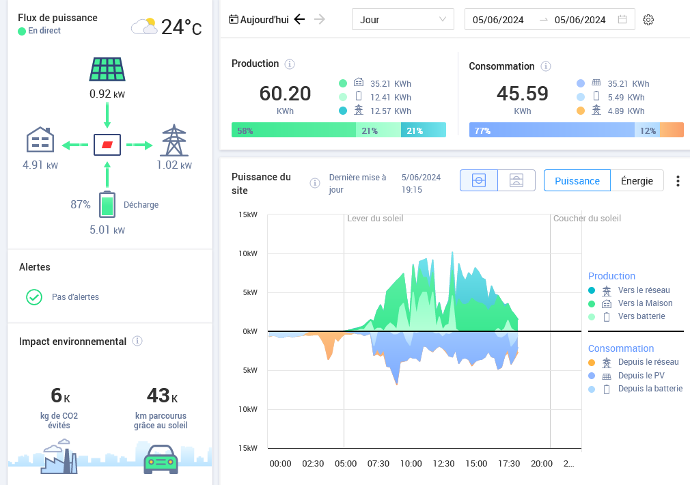The width and height of the screenshot is (690, 485).
Task: Click the Lever du soleil chart marker
Action: (x=375, y=218)
